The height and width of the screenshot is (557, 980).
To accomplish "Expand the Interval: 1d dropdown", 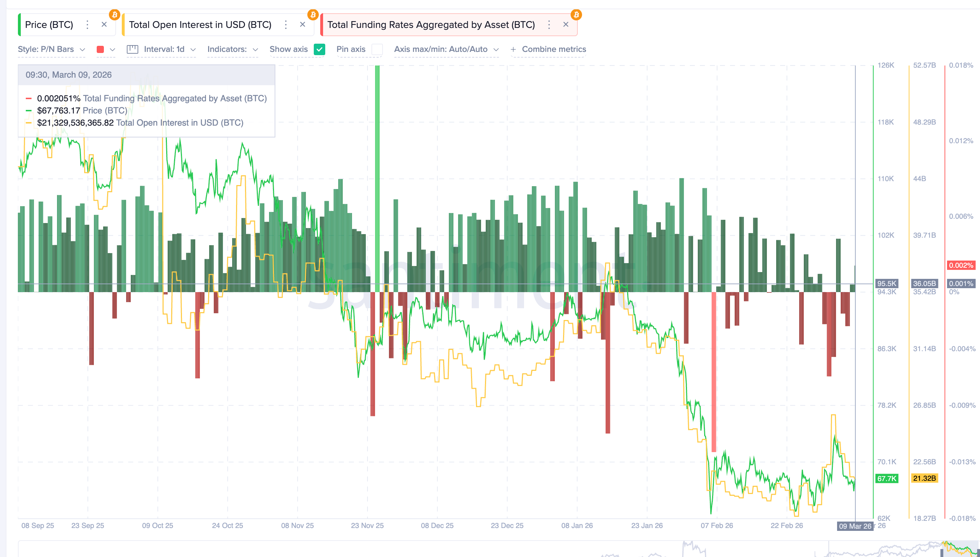I will click(x=169, y=49).
